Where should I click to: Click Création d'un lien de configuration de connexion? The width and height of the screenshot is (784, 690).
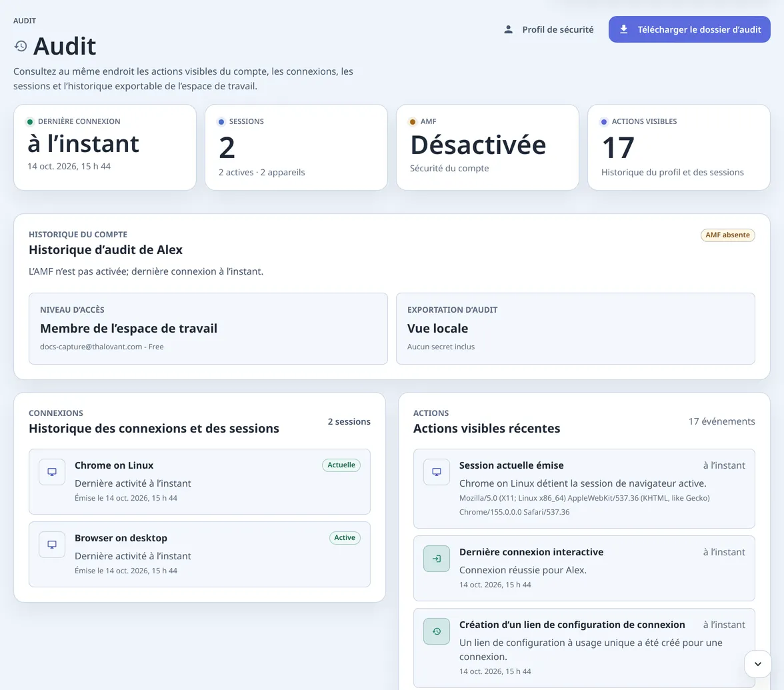click(x=572, y=625)
